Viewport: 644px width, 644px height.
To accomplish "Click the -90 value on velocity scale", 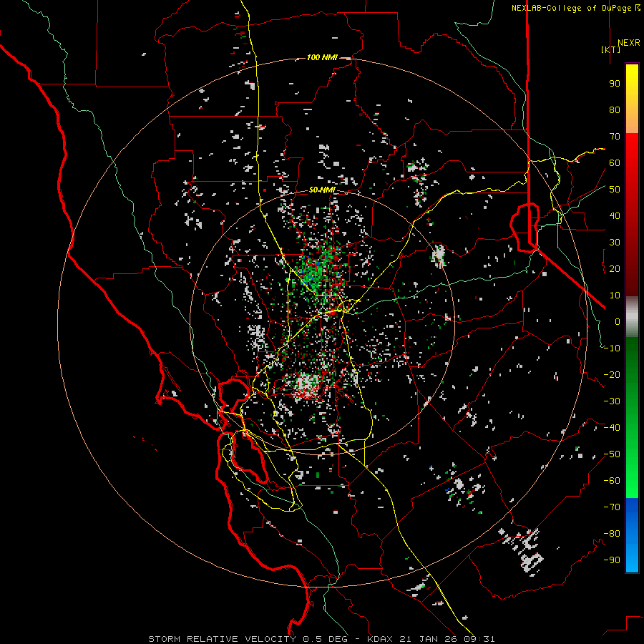I will click(x=612, y=560).
